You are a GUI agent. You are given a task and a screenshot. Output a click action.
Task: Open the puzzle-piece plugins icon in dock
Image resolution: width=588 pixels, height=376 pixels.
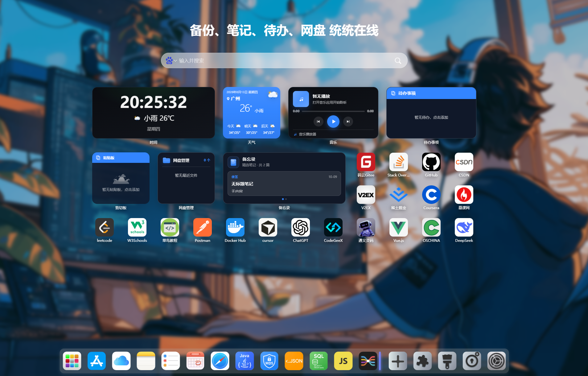[x=423, y=361]
